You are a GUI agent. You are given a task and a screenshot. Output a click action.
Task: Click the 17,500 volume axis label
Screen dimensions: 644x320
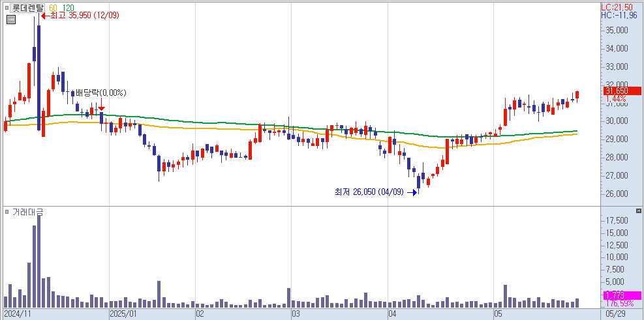(x=617, y=221)
